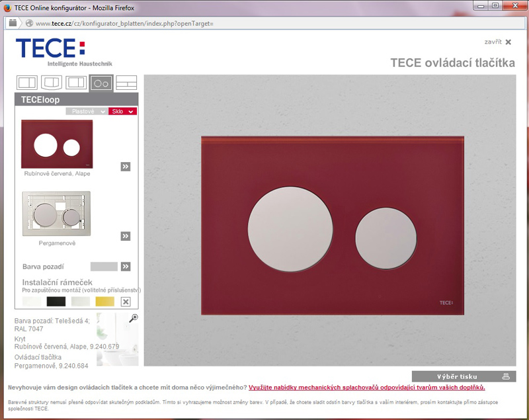The image size is (529, 420).
Task: Click the large flush button on the preview
Action: [290, 229]
